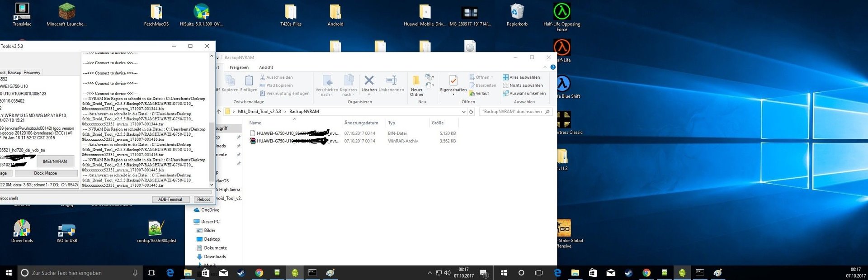Select Dokumente in the navigation pane

point(212,248)
